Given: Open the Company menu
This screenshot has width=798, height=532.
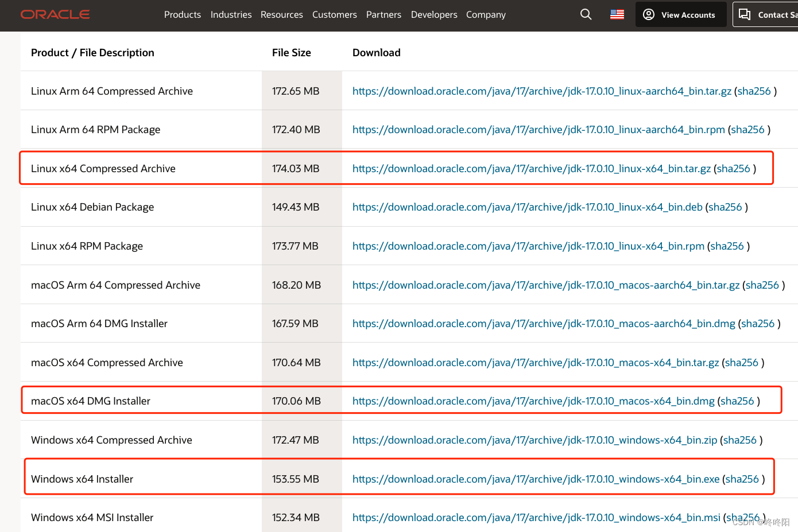Looking at the screenshot, I should click(486, 14).
